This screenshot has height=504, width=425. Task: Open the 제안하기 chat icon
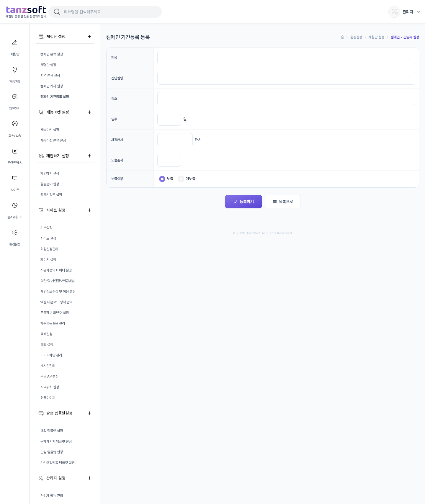click(15, 97)
